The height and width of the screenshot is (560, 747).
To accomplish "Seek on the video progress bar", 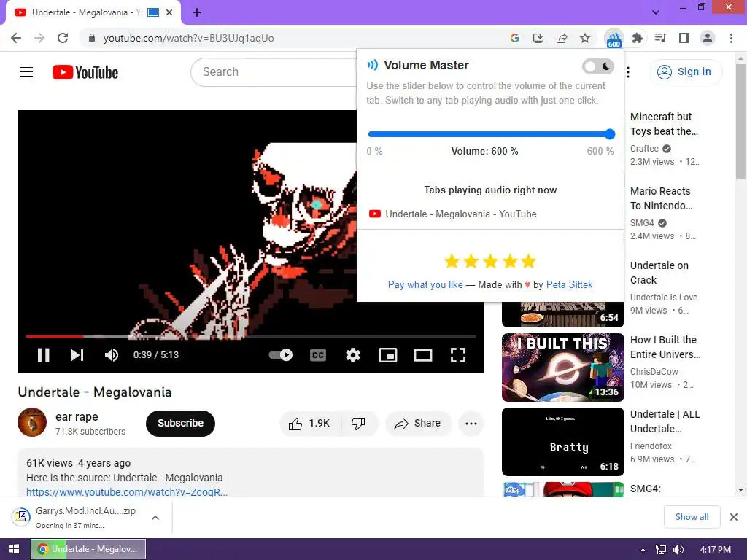I will [x=251, y=336].
